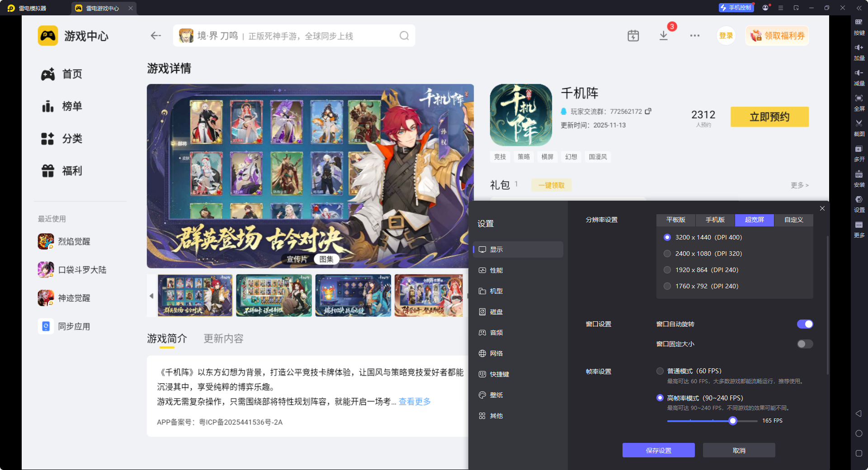Expand the 礼包 更多 section
Screen dimensions: 868x470
(x=799, y=185)
